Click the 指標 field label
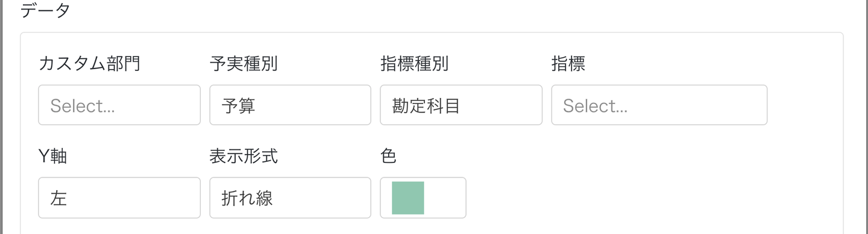The width and height of the screenshot is (868, 234). (568, 64)
